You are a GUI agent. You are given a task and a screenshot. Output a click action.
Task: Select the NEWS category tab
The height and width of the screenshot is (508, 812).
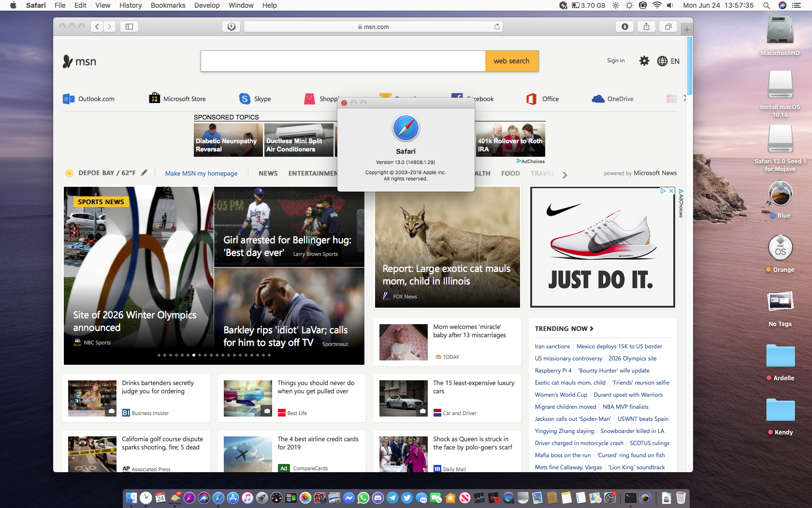(x=268, y=173)
